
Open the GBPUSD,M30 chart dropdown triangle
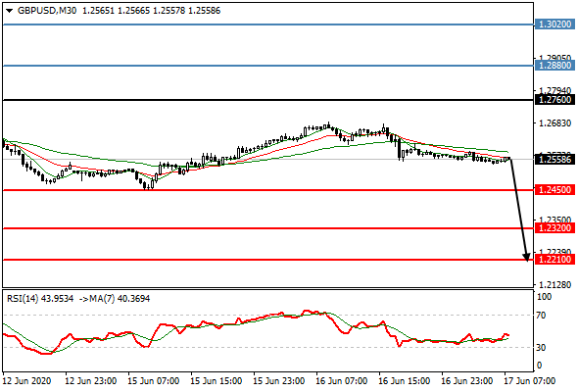tap(10, 11)
